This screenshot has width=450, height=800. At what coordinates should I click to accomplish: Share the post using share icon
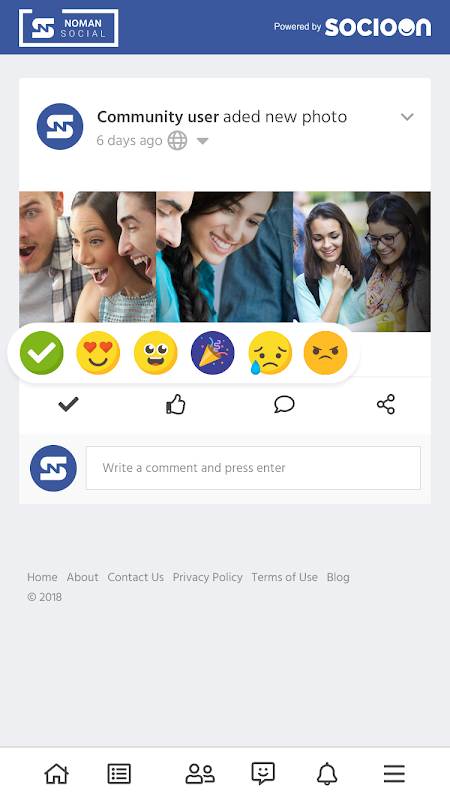386,405
